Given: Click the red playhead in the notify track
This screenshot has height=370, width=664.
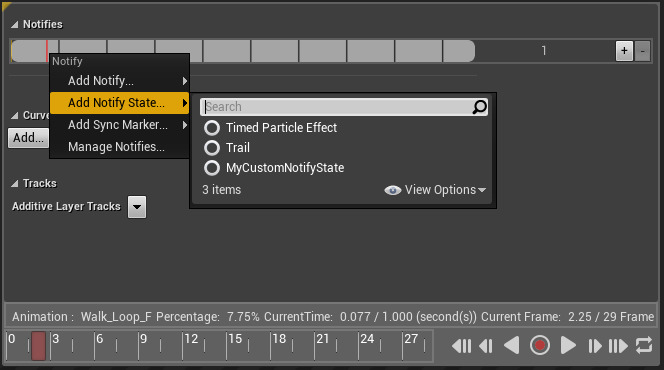Looking at the screenshot, I should [x=47, y=51].
